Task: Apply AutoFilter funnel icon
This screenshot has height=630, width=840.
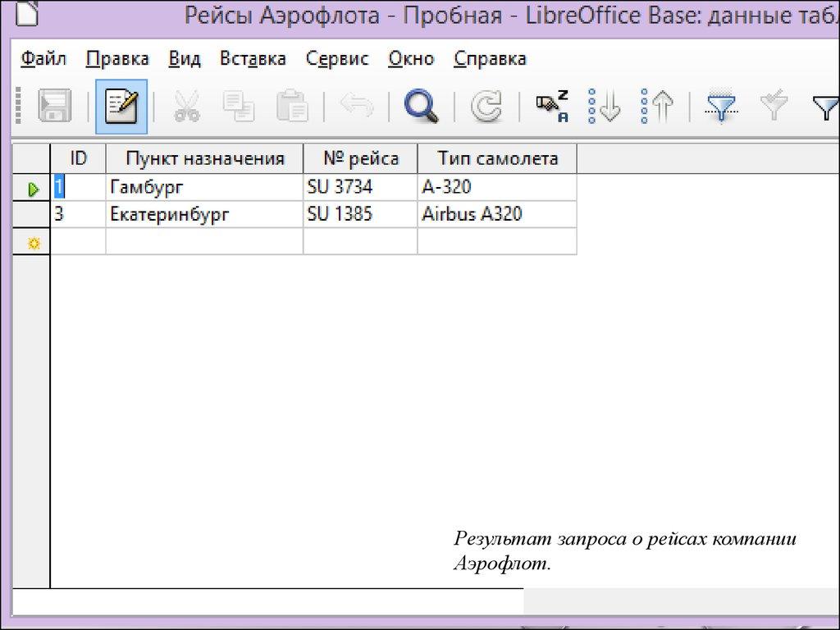Action: [x=721, y=107]
